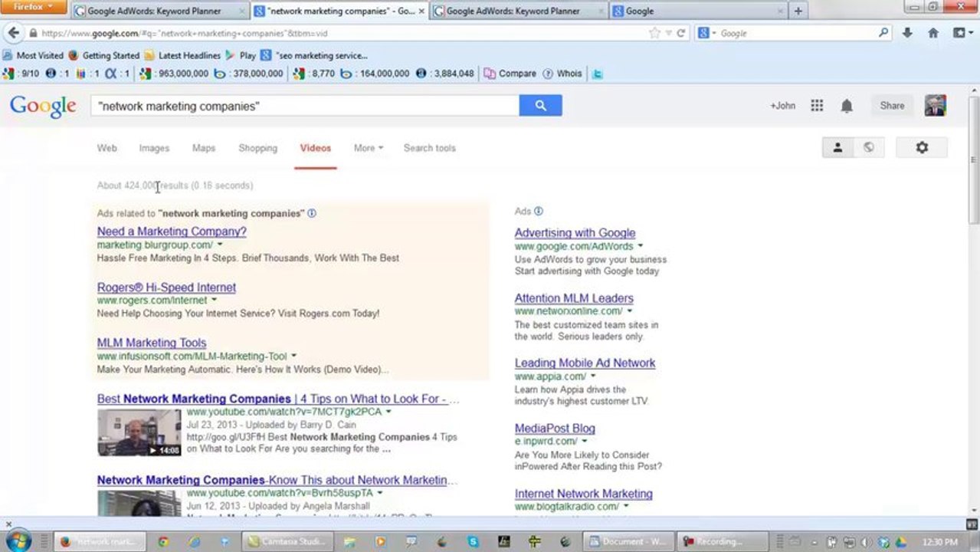The width and height of the screenshot is (980, 552).
Task: Open the Windows Start button
Action: [18, 541]
